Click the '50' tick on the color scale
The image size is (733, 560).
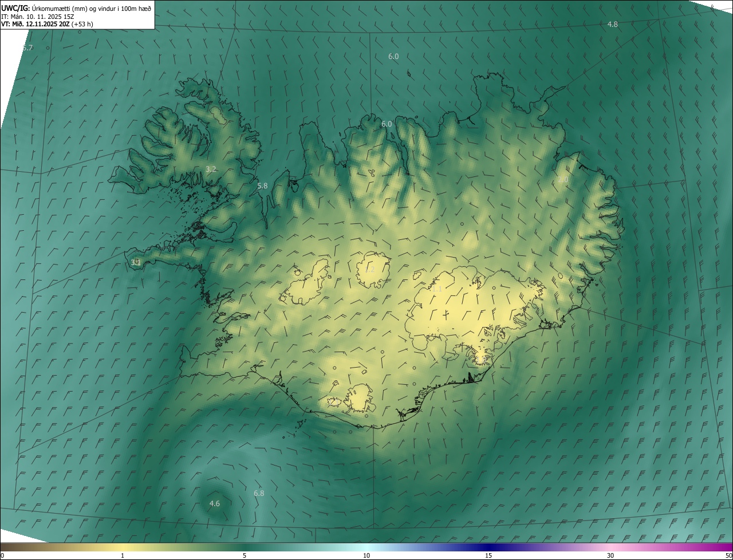pyautogui.click(x=728, y=555)
